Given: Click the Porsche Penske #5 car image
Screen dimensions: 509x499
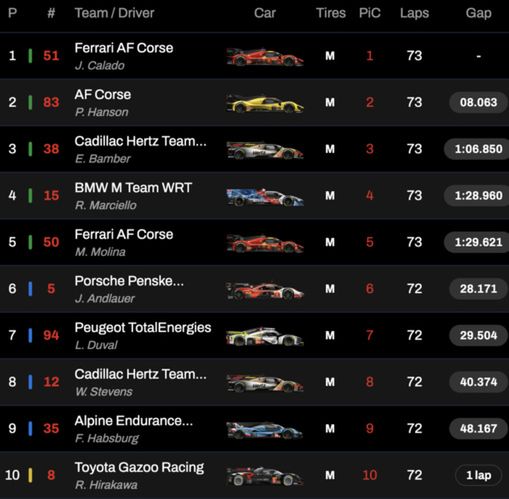Looking at the screenshot, I should click(x=265, y=290).
